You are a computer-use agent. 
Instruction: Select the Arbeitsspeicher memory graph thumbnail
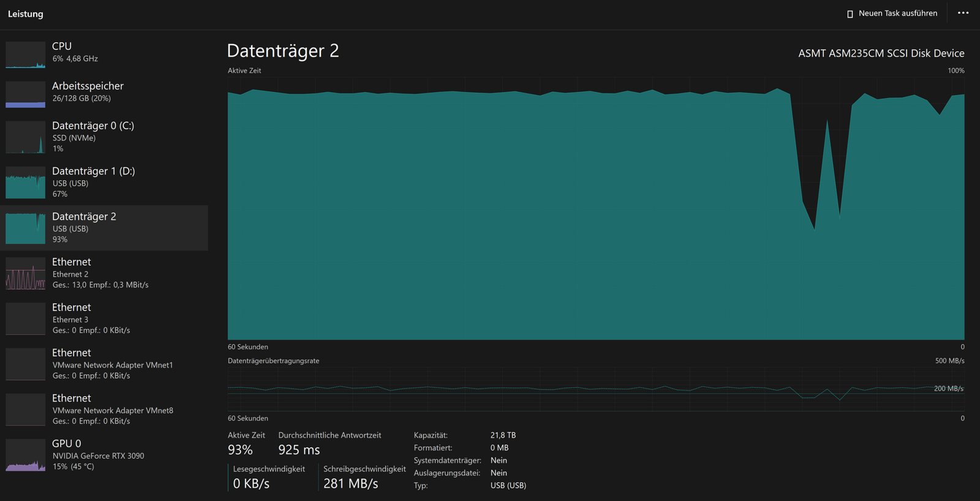pos(25,94)
